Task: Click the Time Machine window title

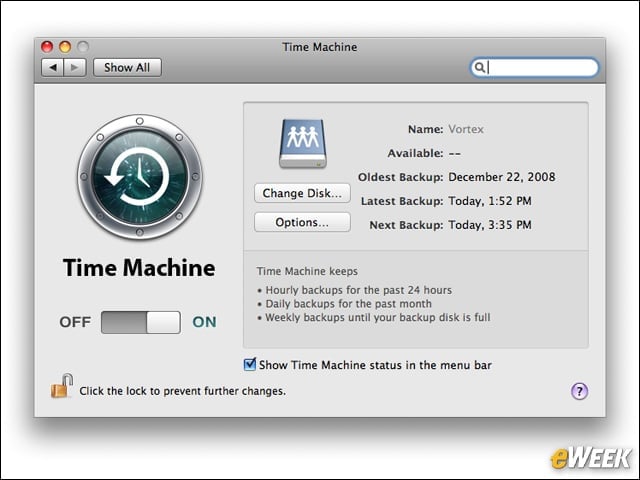Action: tap(320, 47)
